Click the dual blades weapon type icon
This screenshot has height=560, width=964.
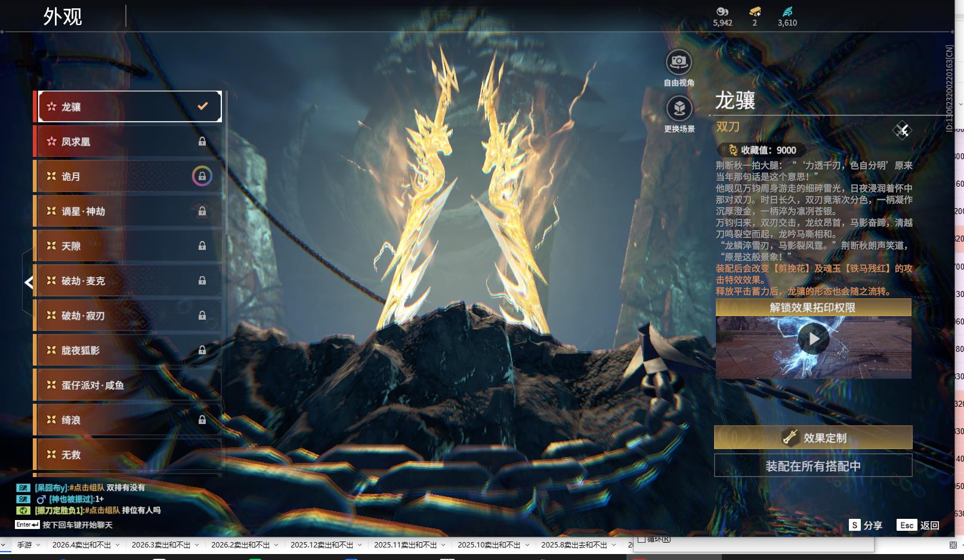point(901,130)
